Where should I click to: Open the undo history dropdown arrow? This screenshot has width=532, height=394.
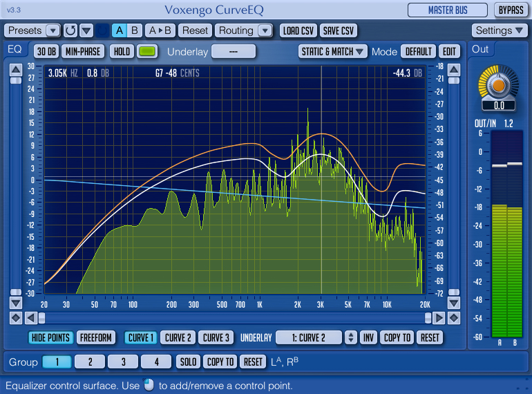pyautogui.click(x=86, y=30)
